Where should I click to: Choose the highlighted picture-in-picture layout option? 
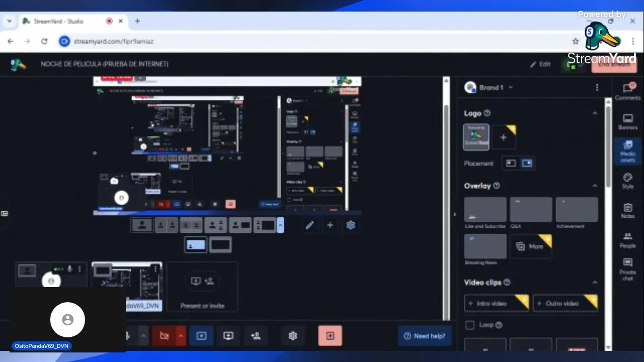196,245
